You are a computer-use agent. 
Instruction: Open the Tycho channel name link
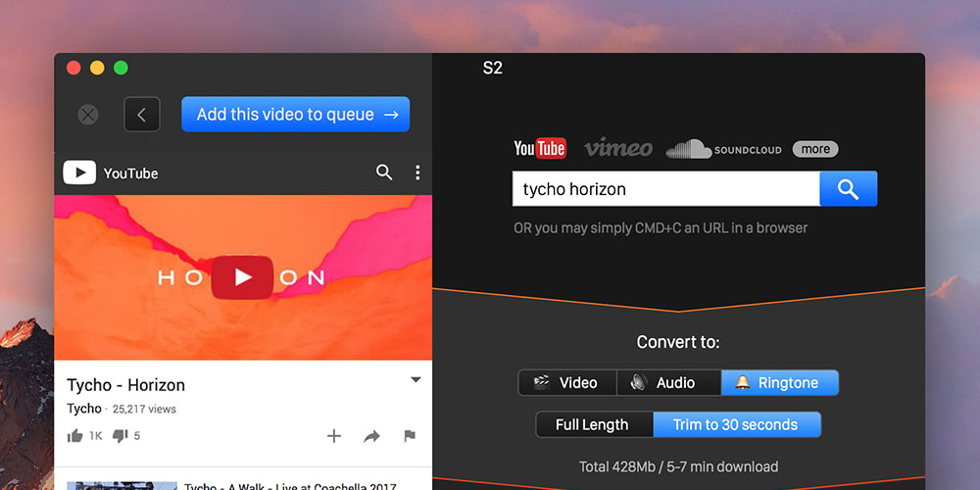click(x=83, y=409)
